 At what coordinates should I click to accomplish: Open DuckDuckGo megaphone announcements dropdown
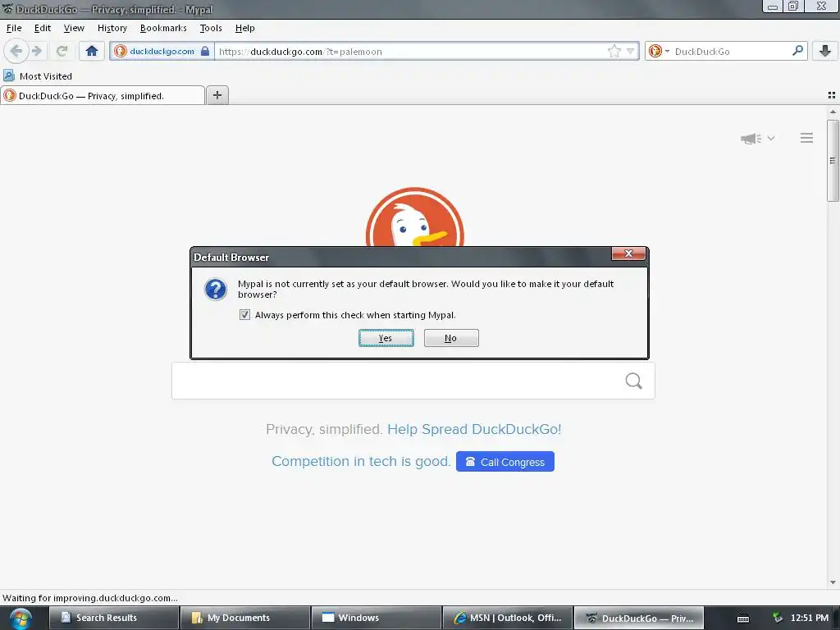[757, 138]
